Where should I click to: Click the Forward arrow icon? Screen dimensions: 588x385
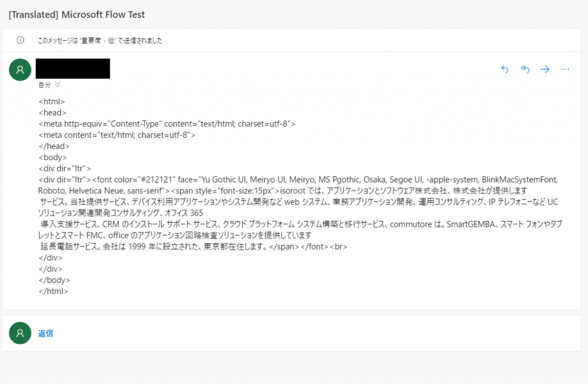click(x=545, y=69)
